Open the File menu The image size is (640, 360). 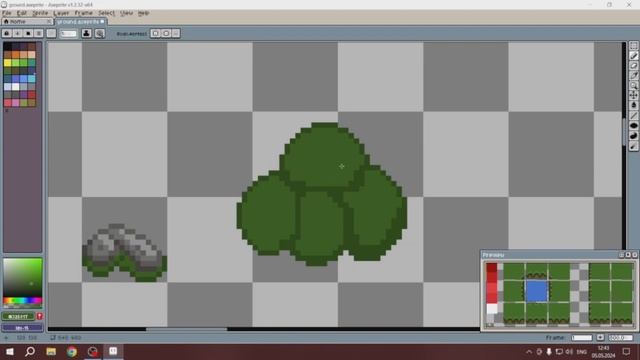coord(7,13)
